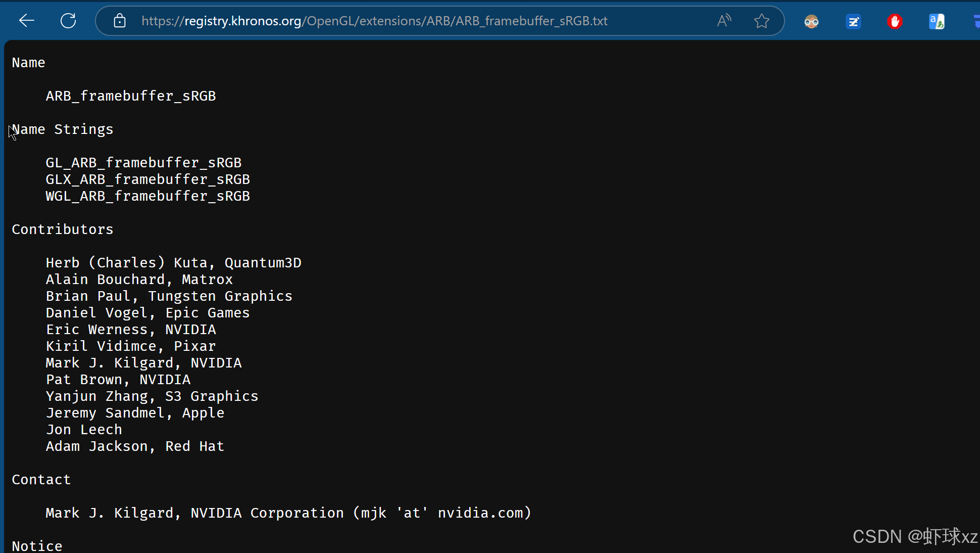Click the Adam Jackson, Red Hat line
980x553 pixels.
[x=135, y=446]
